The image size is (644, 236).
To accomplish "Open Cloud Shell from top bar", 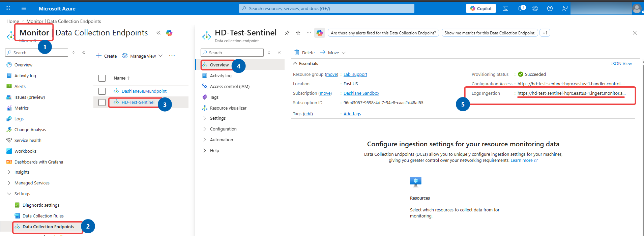I will point(505,8).
